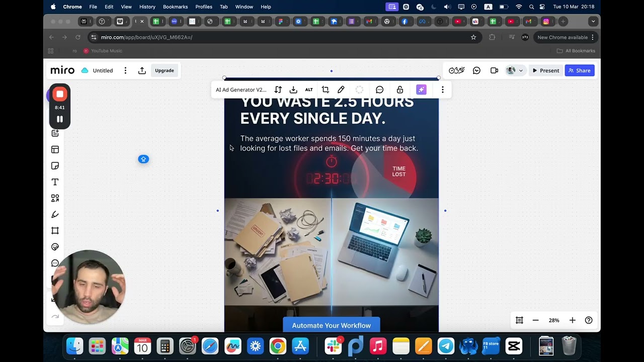The width and height of the screenshot is (644, 362).
Task: Zoom in with the plus button
Action: 572,320
